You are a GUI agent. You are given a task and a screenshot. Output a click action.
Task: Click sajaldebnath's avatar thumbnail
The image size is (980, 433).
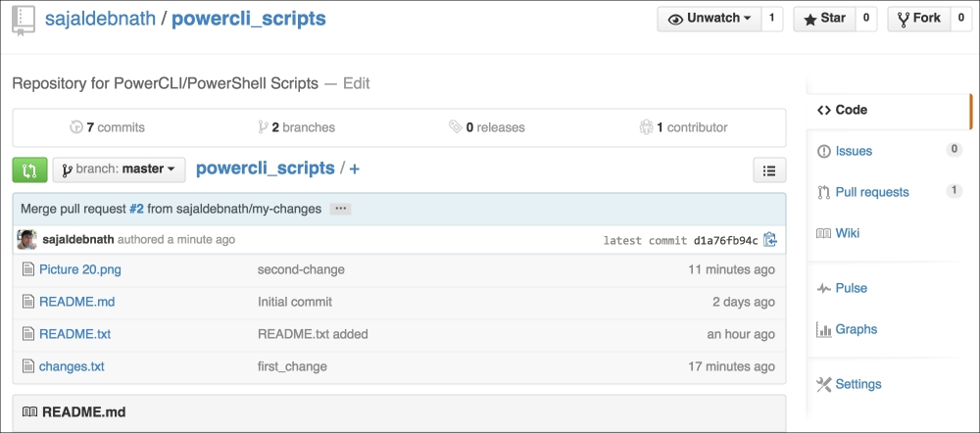(x=26, y=240)
